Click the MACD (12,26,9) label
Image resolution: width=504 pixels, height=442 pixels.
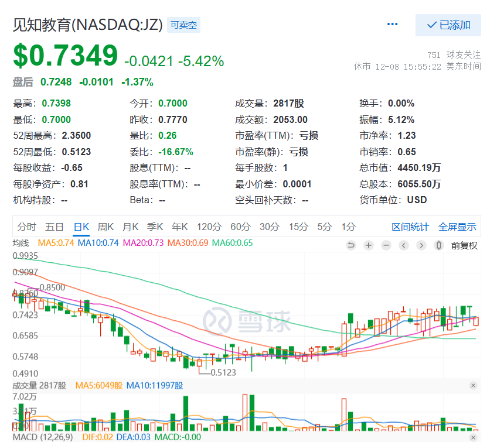pyautogui.click(x=43, y=437)
